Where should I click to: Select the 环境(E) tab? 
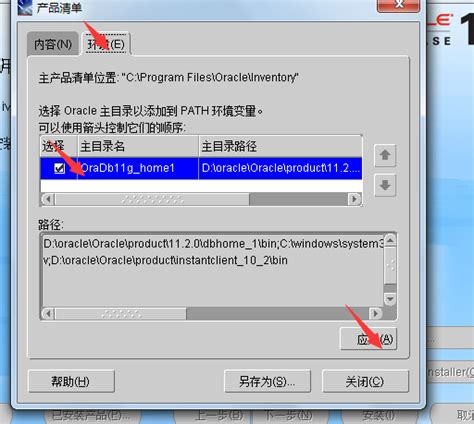pyautogui.click(x=106, y=44)
